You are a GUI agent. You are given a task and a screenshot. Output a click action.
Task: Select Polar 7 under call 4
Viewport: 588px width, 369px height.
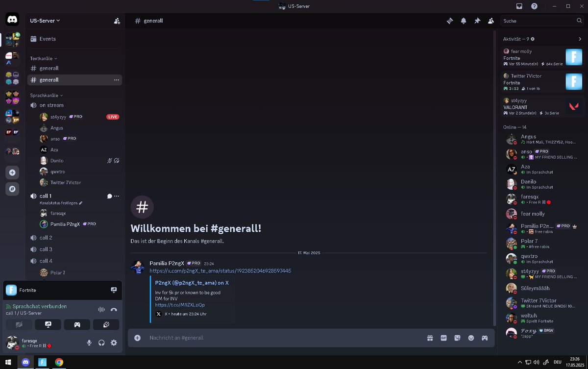pyautogui.click(x=80, y=272)
